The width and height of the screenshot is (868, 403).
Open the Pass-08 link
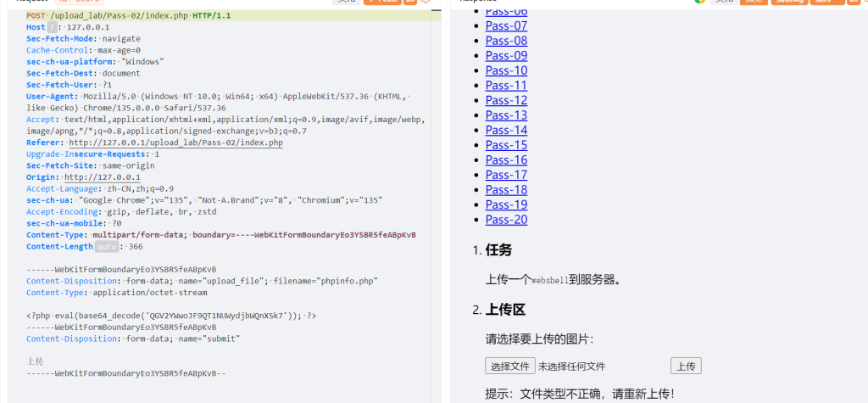pos(507,41)
